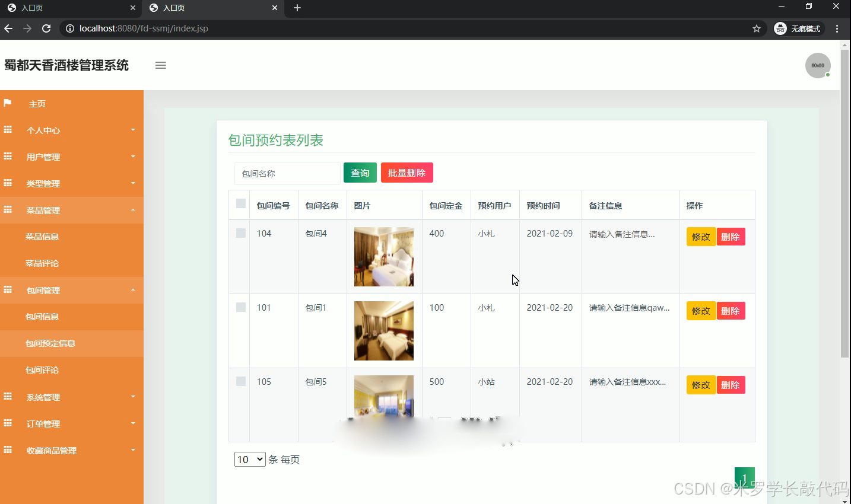Image resolution: width=851 pixels, height=504 pixels.
Task: Click the grid icon beside 订单管理
Action: [8, 423]
